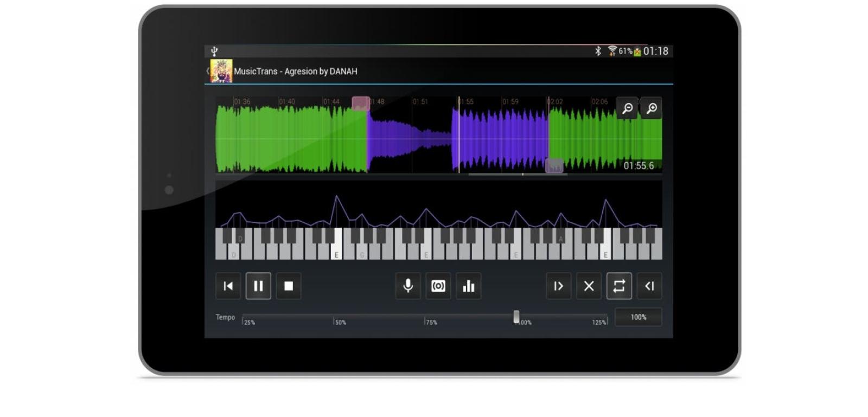This screenshot has width=868, height=417.
Task: Open the equalizer bars icon
Action: pos(469,286)
